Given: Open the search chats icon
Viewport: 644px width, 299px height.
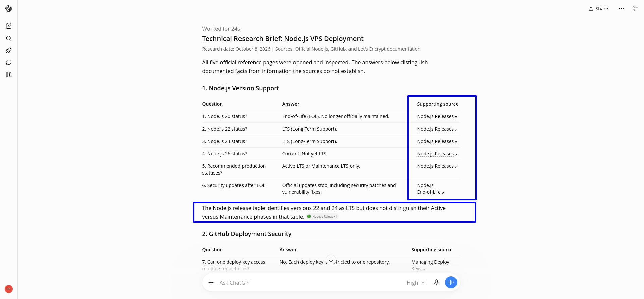Looking at the screenshot, I should click(x=9, y=38).
